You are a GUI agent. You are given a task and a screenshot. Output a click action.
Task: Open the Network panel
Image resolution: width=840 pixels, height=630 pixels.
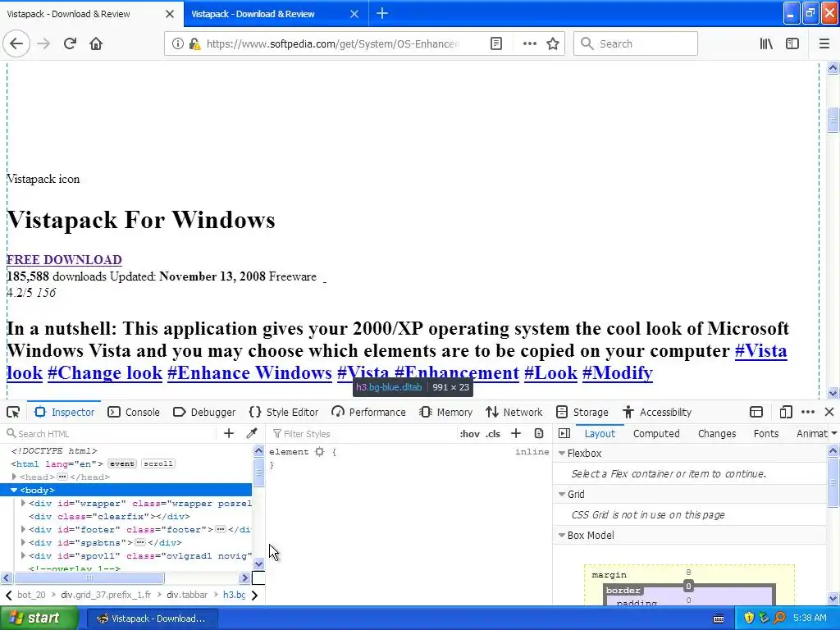(514, 412)
